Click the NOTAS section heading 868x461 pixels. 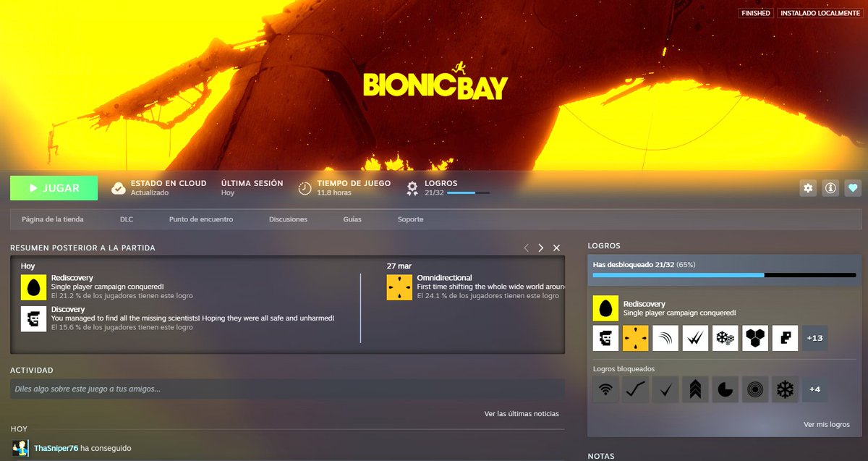pyautogui.click(x=601, y=457)
